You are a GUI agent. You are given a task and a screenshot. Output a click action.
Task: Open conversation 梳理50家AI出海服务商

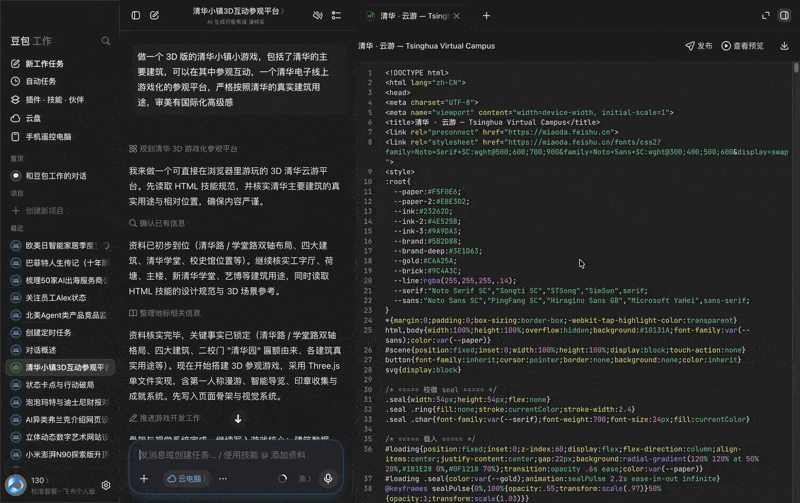[x=60, y=280]
